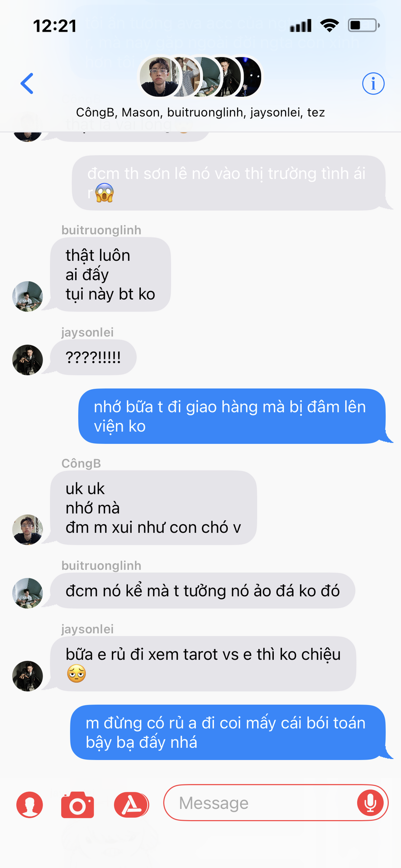Select the '????!!!!!' message bubble
The image size is (401, 868).
point(93,357)
